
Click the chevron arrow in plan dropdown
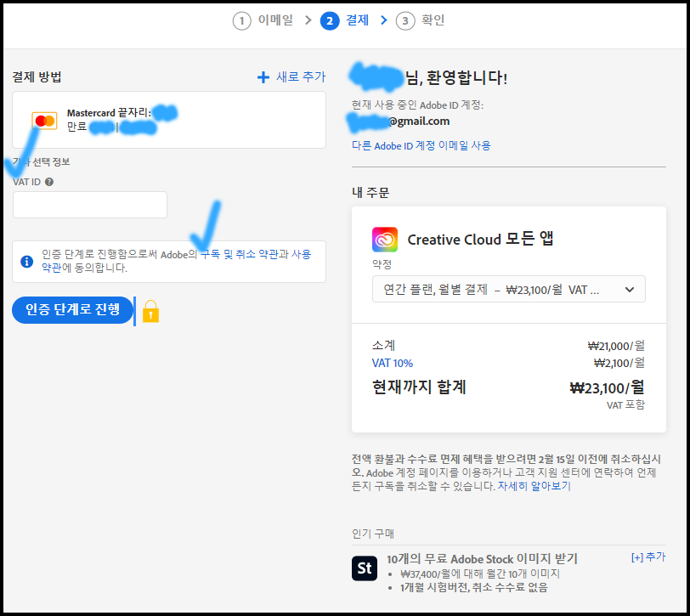(630, 290)
